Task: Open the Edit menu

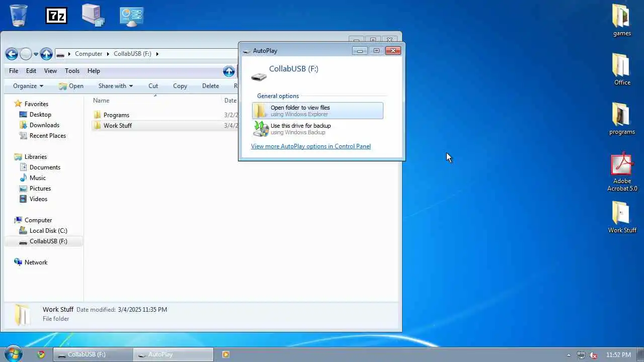Action: [x=31, y=71]
